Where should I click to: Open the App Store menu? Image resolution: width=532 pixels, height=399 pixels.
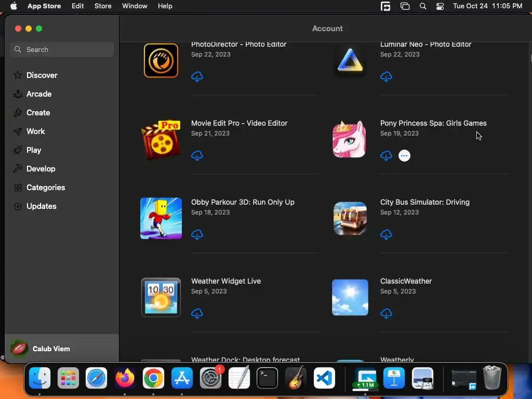point(44,6)
